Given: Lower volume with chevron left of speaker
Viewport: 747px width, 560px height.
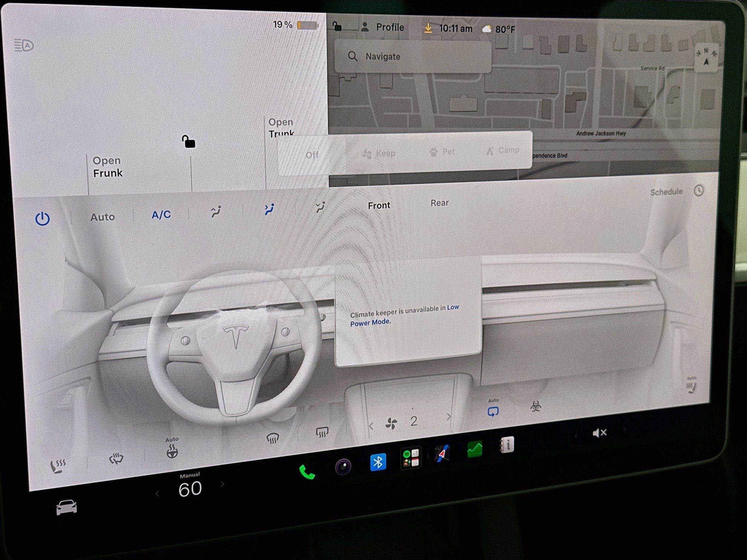Looking at the screenshot, I should point(576,436).
